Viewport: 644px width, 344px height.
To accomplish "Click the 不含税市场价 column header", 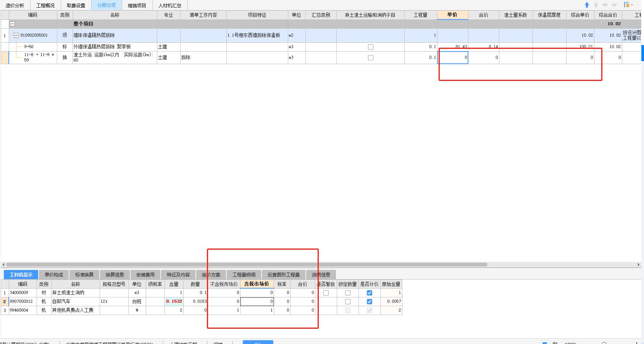I will coord(224,284).
